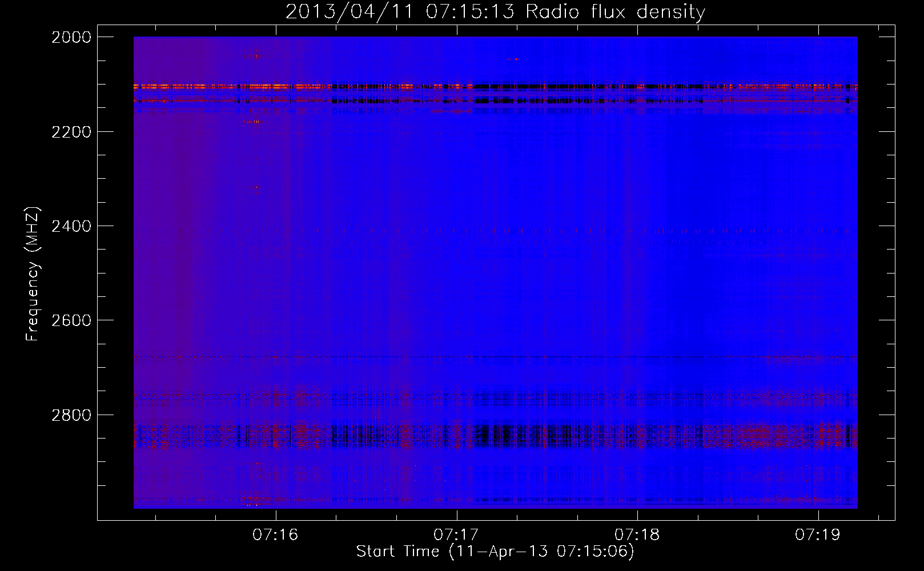This screenshot has width=924, height=571.
Task: Click the plot title '2013/04/11 07:15:13 Radio flux density'
Action: [x=495, y=11]
